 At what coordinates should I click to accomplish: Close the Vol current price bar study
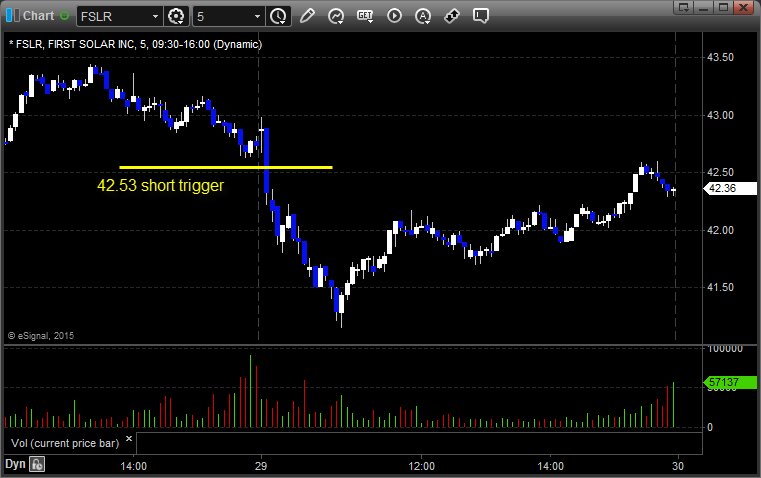(129, 439)
